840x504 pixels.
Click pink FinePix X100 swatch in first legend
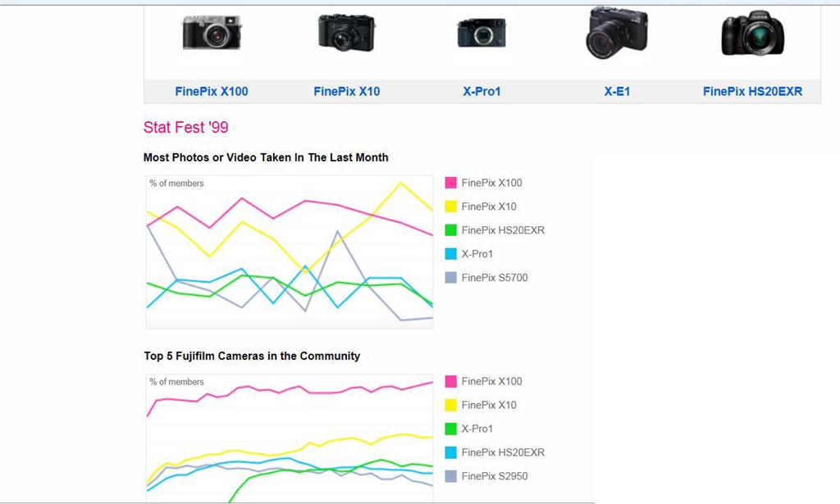pos(450,183)
